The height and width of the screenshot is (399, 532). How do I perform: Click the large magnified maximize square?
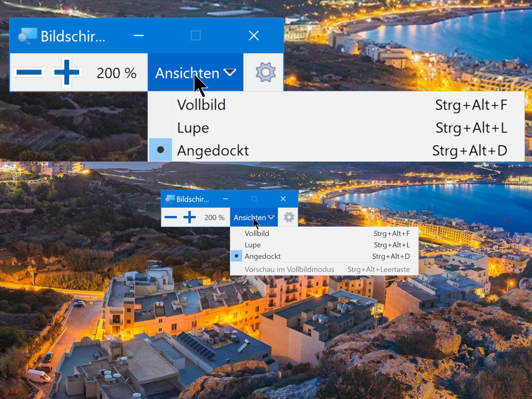196,36
